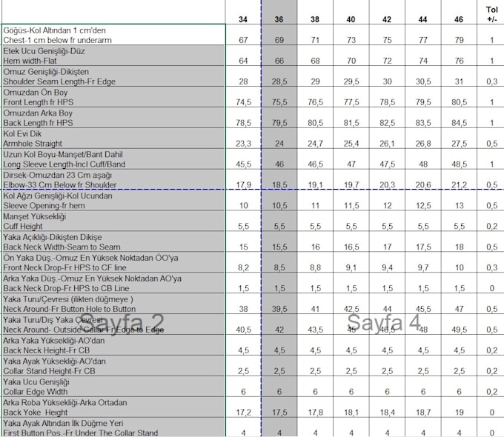The width and height of the screenshot is (504, 437).
Task: Select the size 42 column header
Action: coord(387,12)
